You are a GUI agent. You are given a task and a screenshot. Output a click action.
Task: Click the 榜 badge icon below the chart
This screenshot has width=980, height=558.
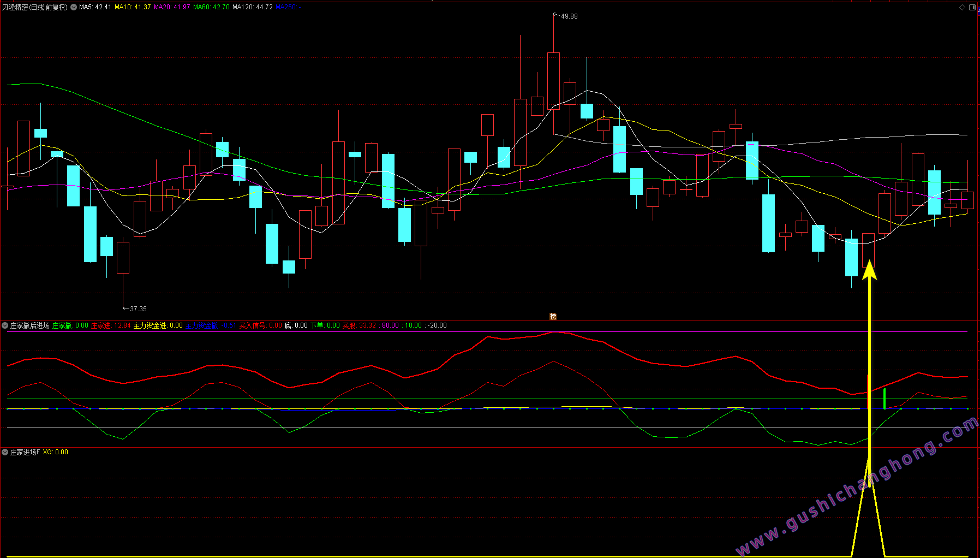[x=553, y=317]
